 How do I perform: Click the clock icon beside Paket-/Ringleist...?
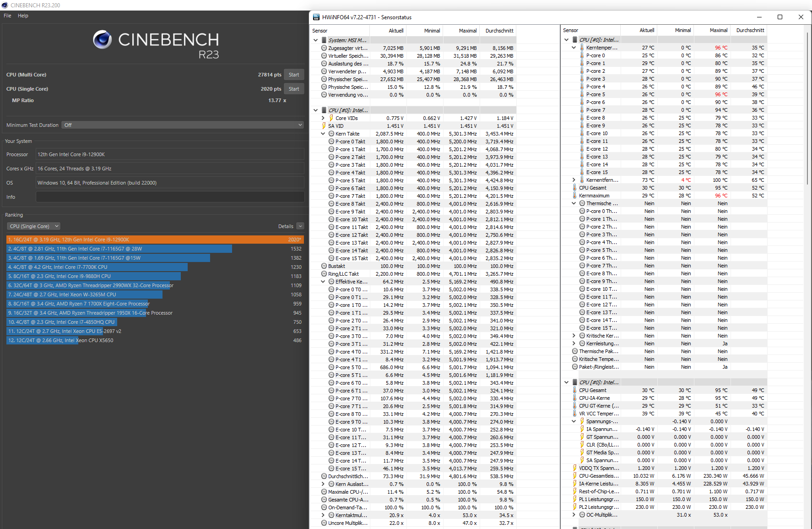(x=575, y=367)
